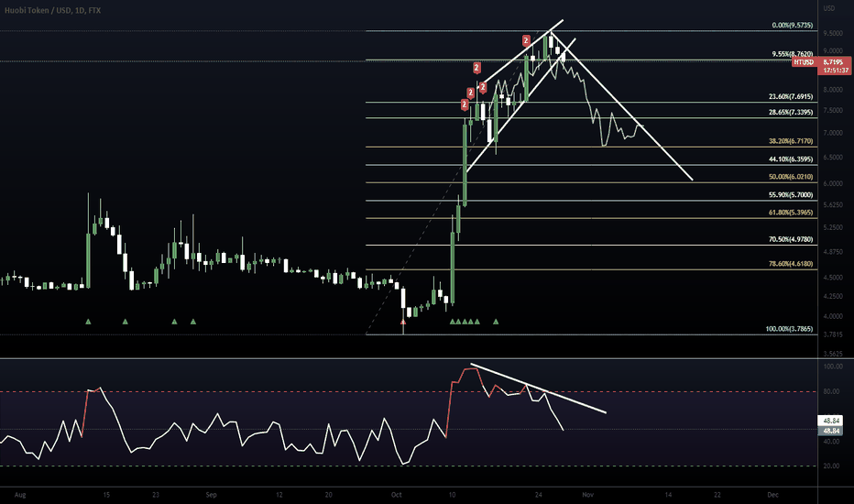
Task: Click the 12 date label on time axis
Action: click(279, 495)
